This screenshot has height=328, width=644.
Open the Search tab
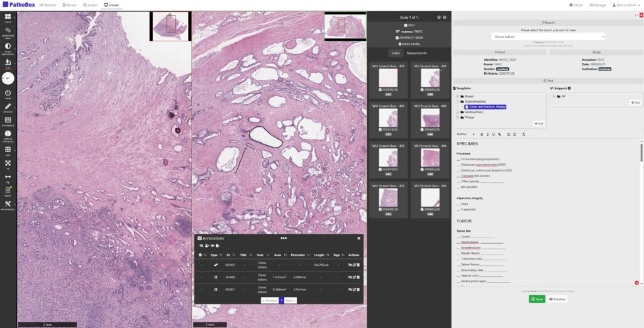tap(91, 5)
